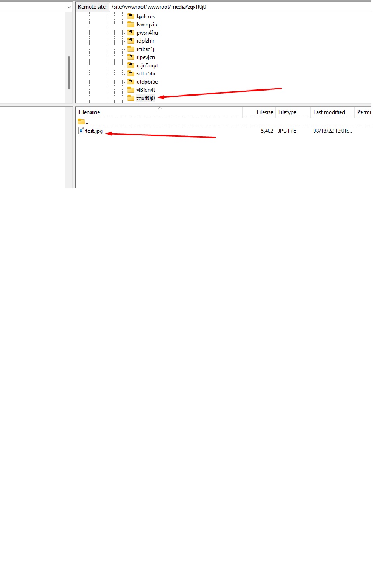The image size is (392, 575).
Task: Click the reibsc1j folder icon
Action: coord(131,49)
